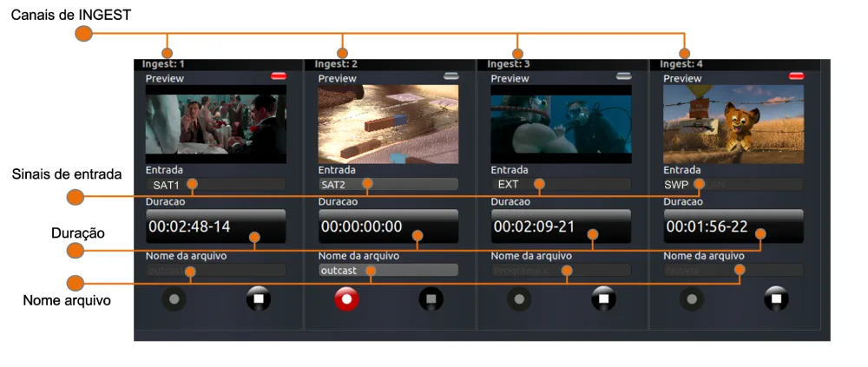Toggle the gray status indicator on Ingest 2
This screenshot has height=367, width=868.
click(451, 75)
